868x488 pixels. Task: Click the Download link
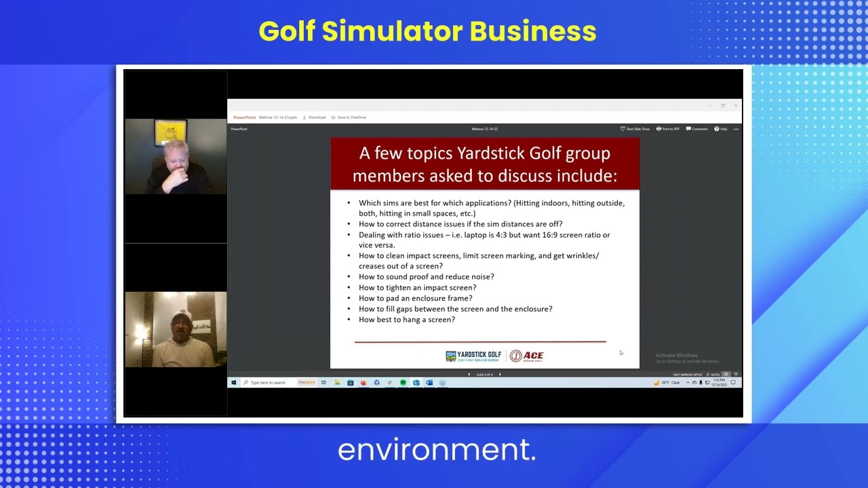point(314,117)
